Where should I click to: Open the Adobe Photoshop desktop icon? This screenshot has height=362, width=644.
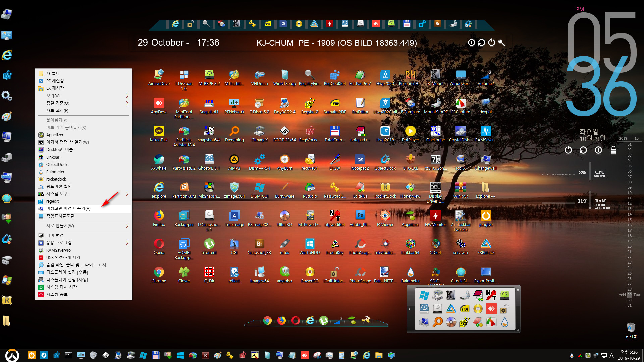[360, 219]
